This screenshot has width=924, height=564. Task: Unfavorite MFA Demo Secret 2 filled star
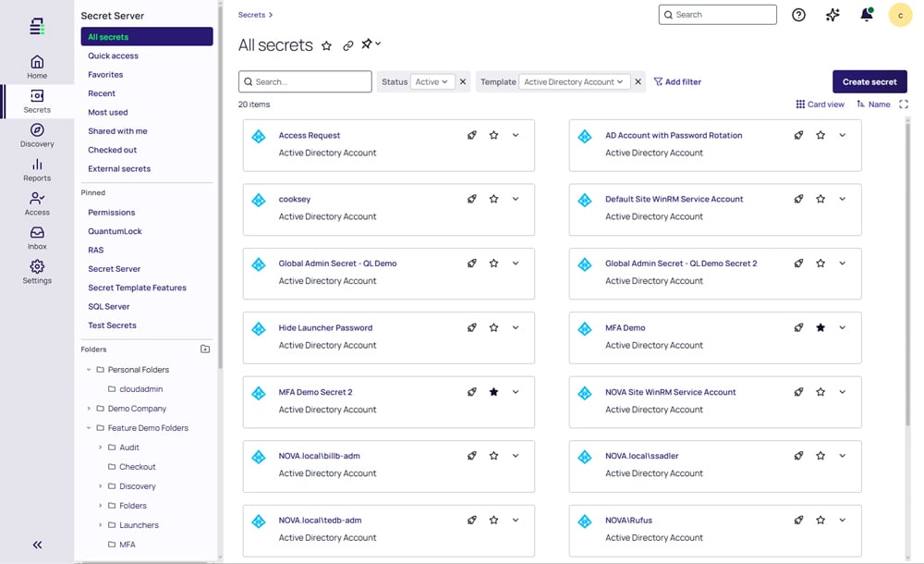(x=493, y=391)
